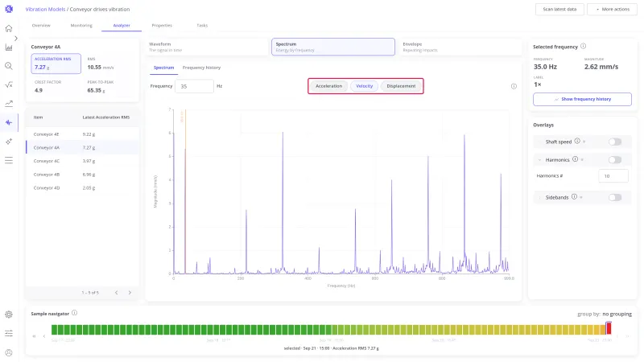Click the Harmonics info icon
Image resolution: width=644 pixels, height=362 pixels.
[x=575, y=159]
